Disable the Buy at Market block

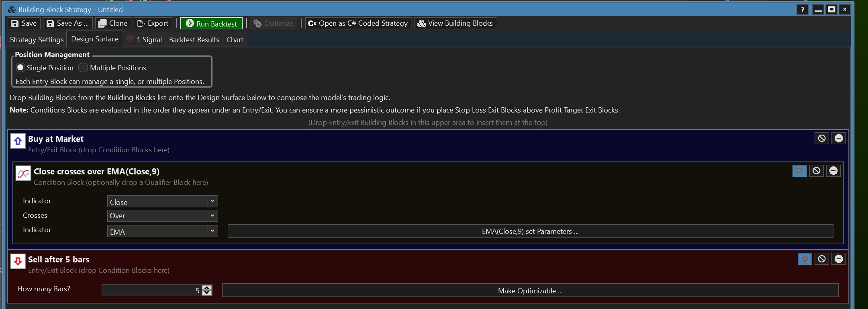point(821,139)
